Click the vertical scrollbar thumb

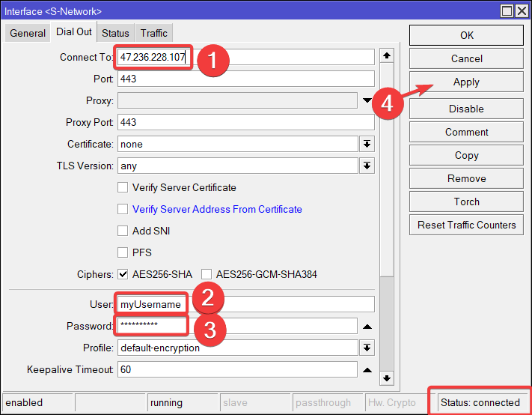[x=386, y=324]
